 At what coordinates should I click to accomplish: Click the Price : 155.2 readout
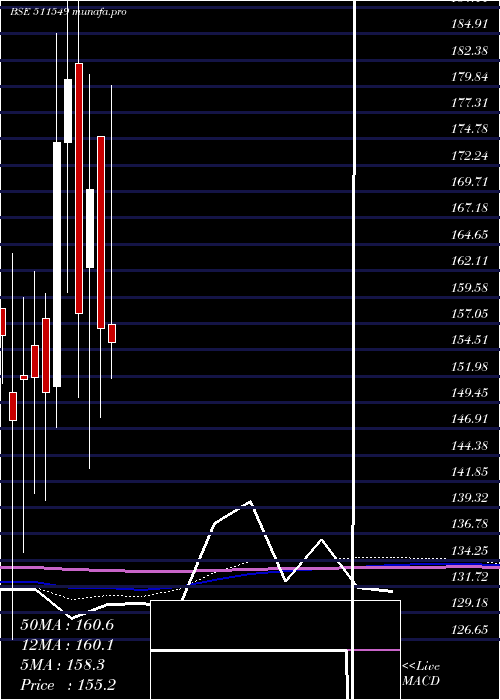(68, 685)
